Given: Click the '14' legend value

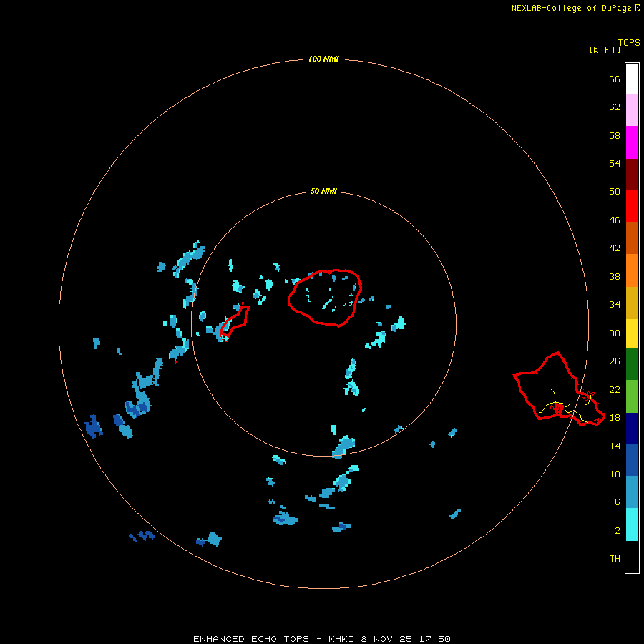Looking at the screenshot, I should [x=615, y=446].
